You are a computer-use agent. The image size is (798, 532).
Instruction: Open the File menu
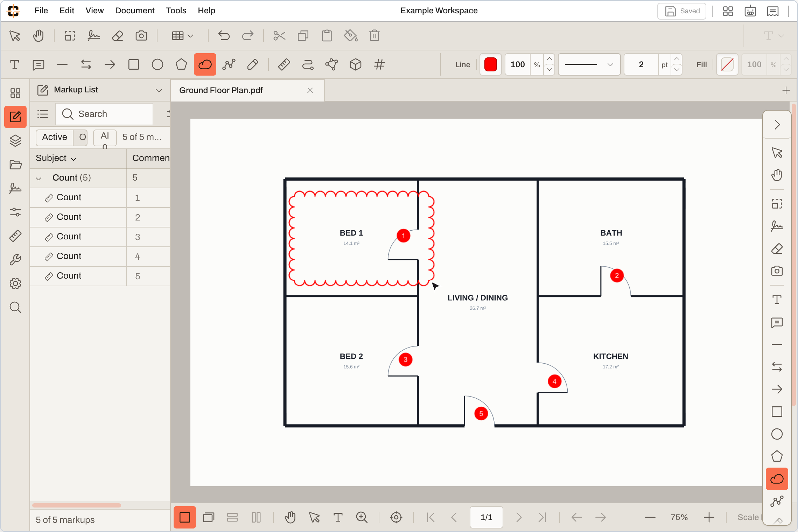pyautogui.click(x=41, y=10)
